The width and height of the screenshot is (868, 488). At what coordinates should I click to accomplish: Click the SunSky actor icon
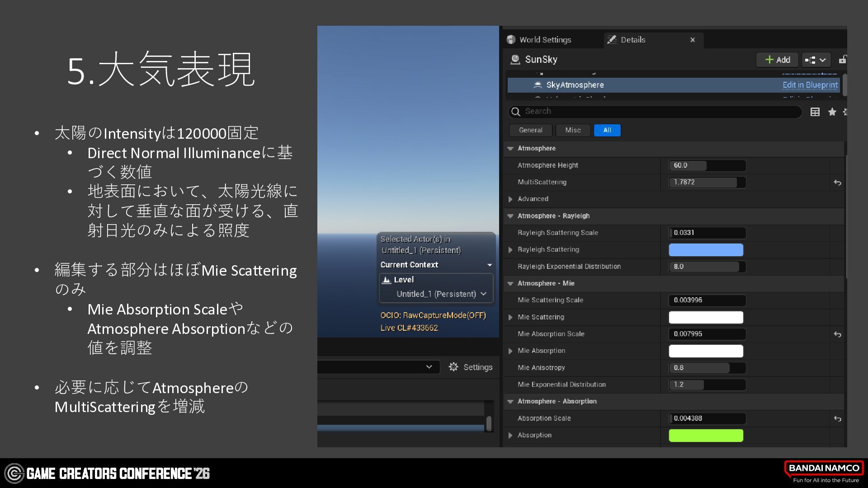click(515, 60)
